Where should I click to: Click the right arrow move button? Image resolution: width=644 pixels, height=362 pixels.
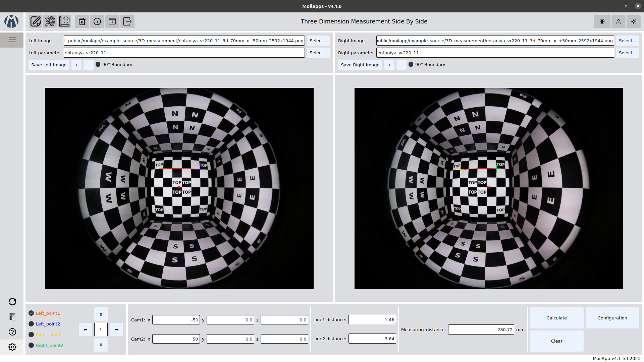(x=116, y=329)
